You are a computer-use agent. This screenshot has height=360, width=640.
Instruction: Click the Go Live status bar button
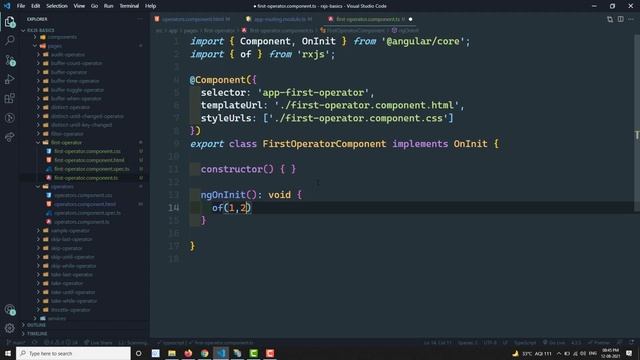(x=554, y=343)
